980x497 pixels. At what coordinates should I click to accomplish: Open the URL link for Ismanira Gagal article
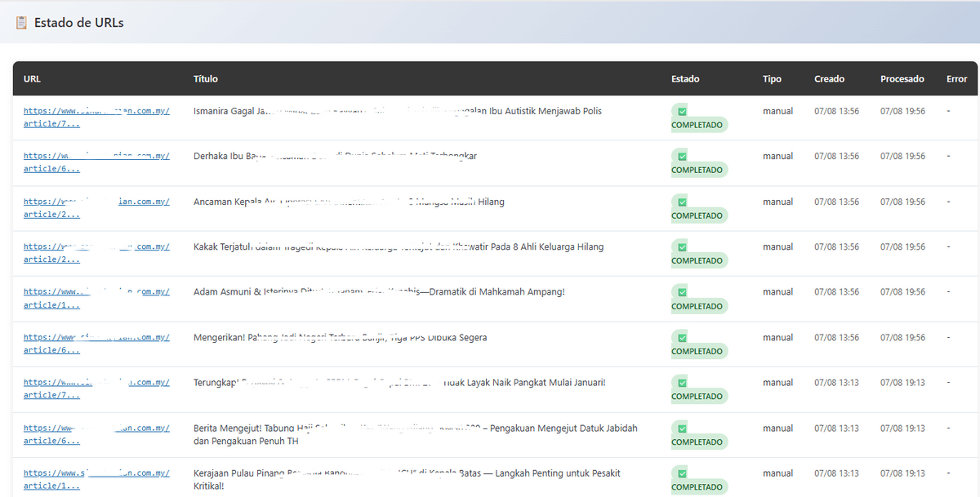(x=96, y=117)
